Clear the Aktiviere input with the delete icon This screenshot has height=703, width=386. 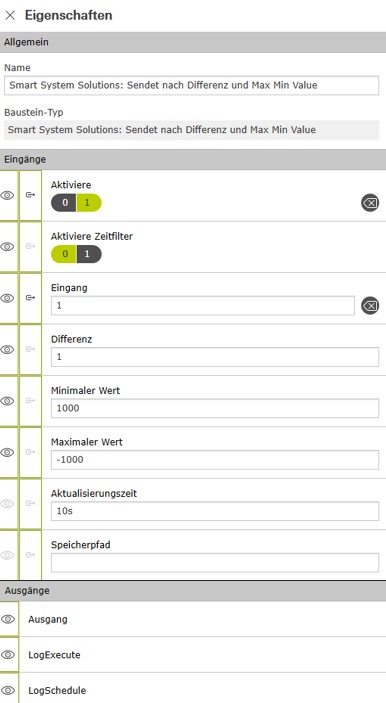click(370, 203)
